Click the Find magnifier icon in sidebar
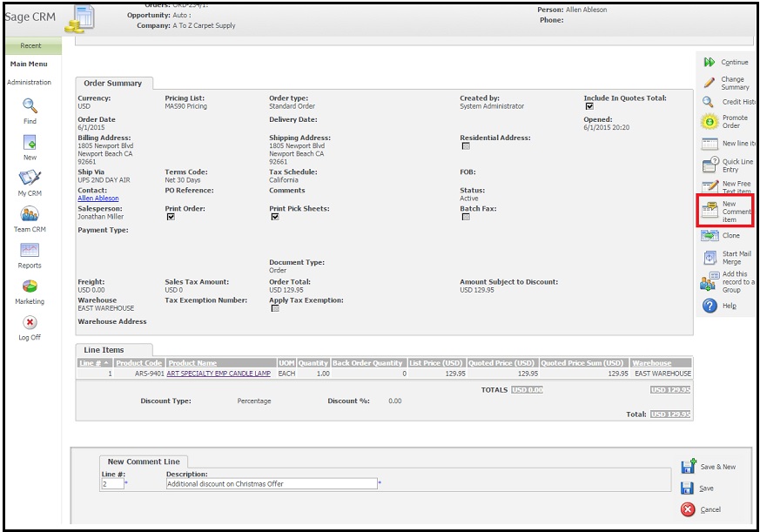 [x=30, y=105]
